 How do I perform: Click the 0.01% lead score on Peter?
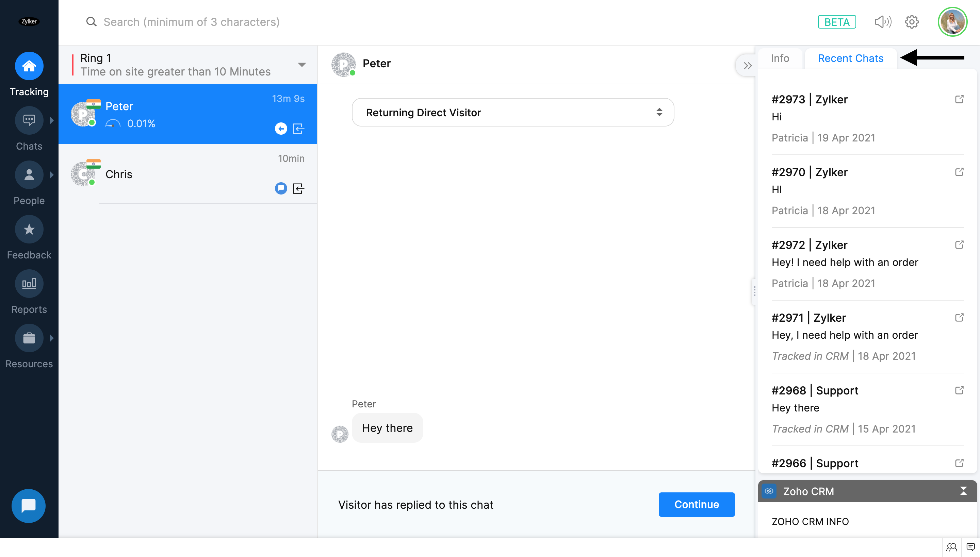point(141,123)
